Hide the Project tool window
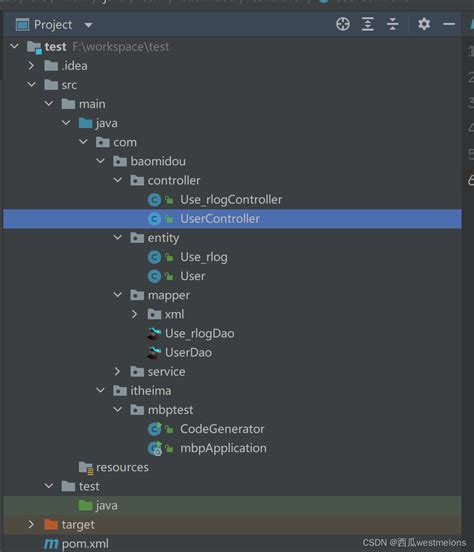 pyautogui.click(x=449, y=24)
